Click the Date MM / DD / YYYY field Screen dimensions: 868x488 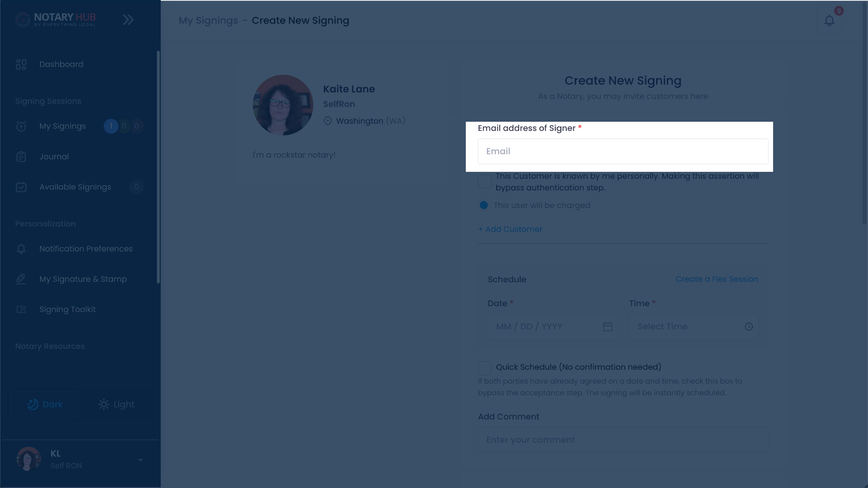coord(552,326)
